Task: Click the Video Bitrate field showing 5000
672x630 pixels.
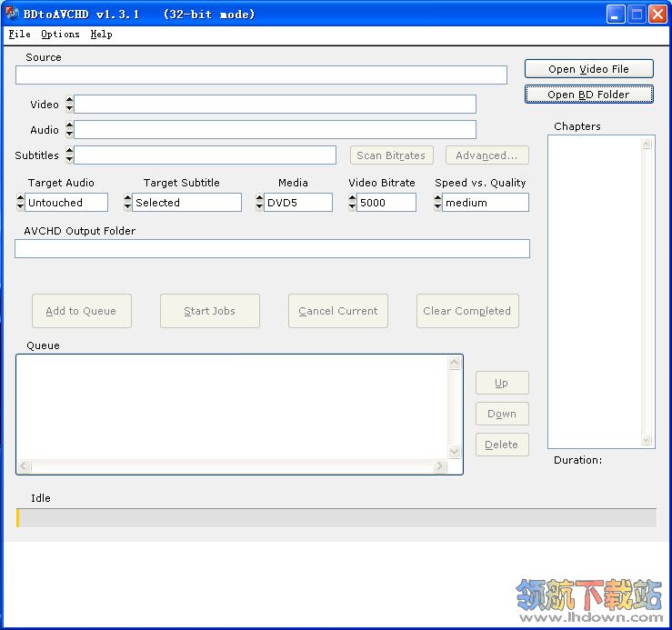Action: (386, 203)
